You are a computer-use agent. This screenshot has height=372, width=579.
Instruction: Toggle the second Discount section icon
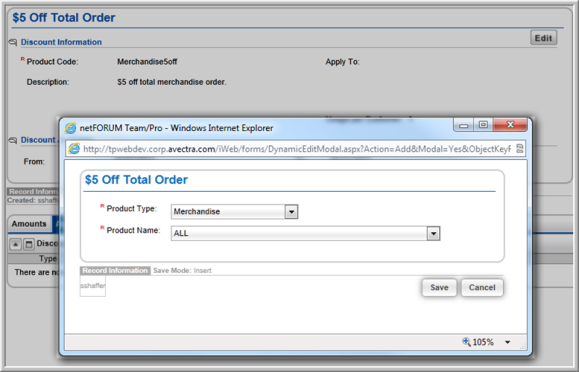(13, 140)
